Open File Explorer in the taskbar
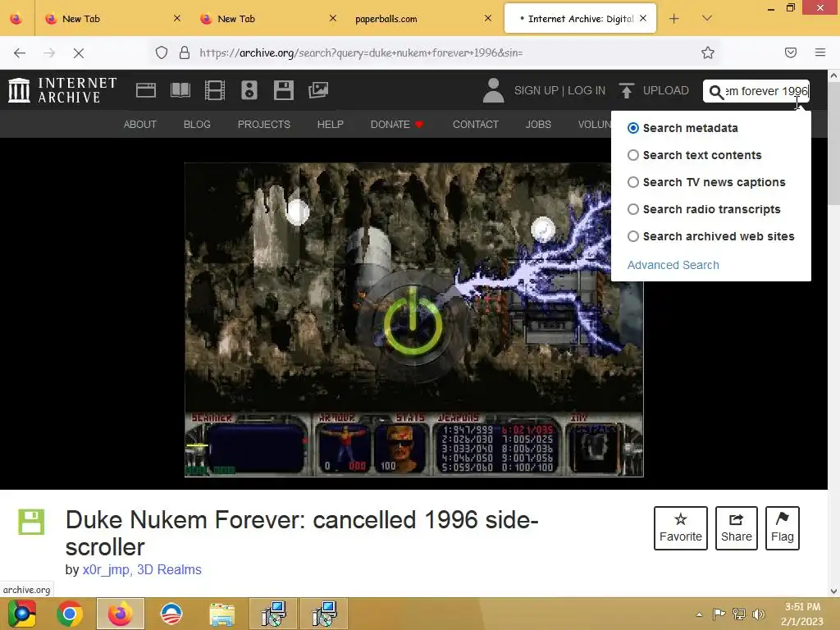The width and height of the screenshot is (840, 630). click(221, 614)
